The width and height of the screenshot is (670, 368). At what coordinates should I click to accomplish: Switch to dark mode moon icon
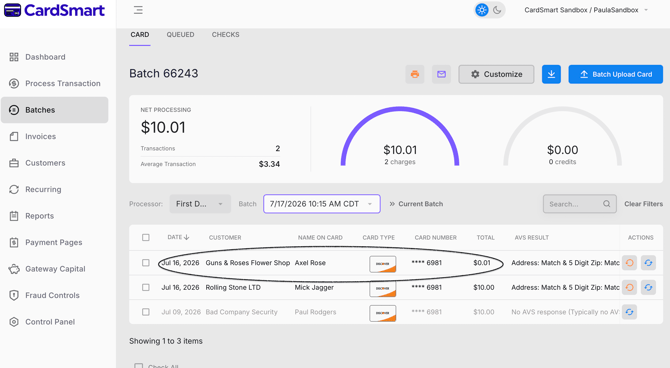click(497, 10)
